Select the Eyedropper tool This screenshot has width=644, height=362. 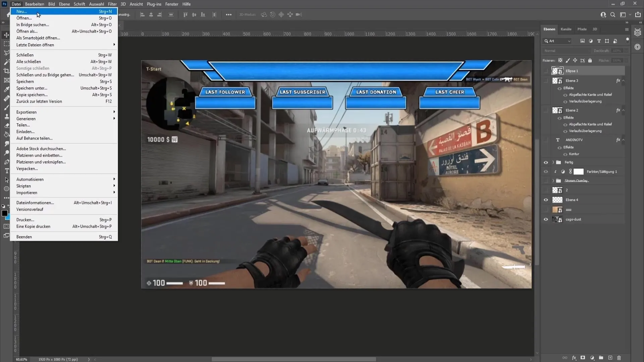click(6, 89)
